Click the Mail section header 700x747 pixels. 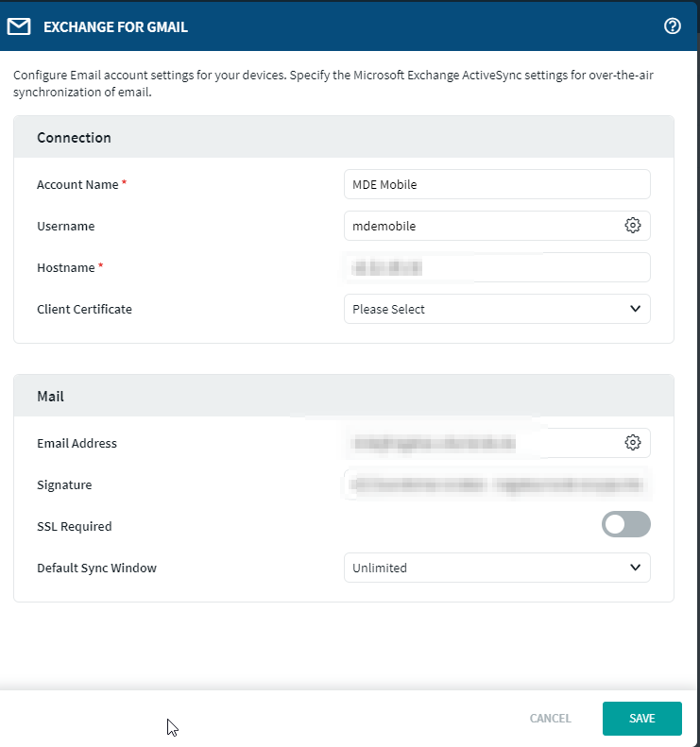[x=50, y=397]
